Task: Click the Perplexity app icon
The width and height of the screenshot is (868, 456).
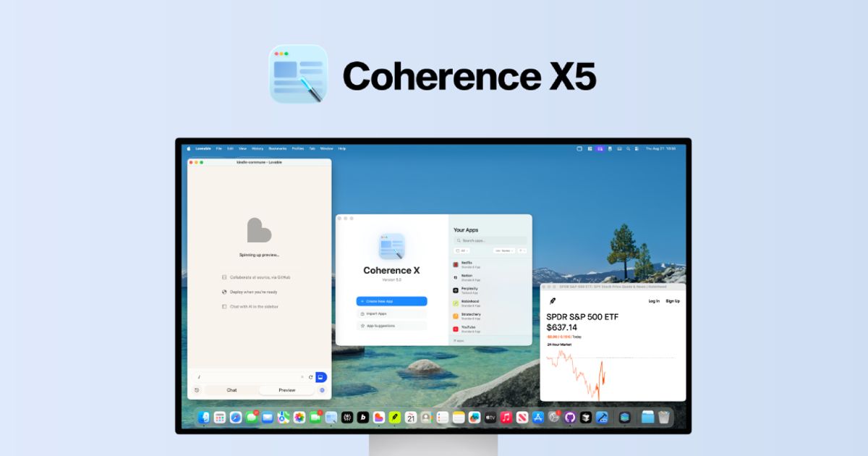Action: click(456, 290)
